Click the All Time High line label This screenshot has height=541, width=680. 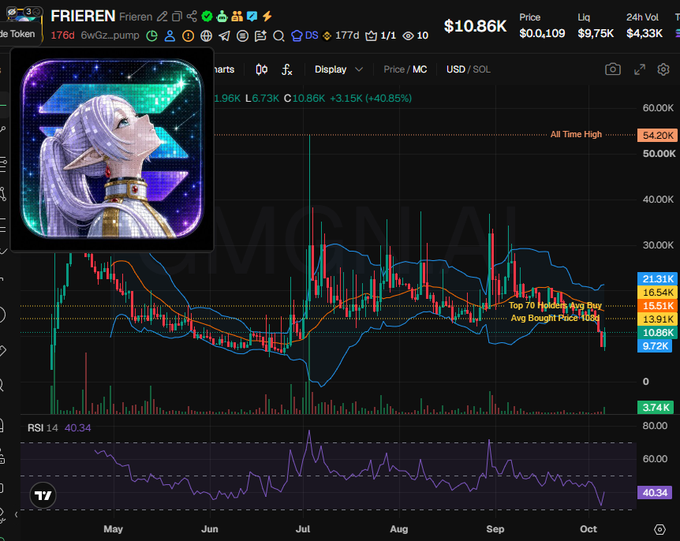tap(576, 134)
